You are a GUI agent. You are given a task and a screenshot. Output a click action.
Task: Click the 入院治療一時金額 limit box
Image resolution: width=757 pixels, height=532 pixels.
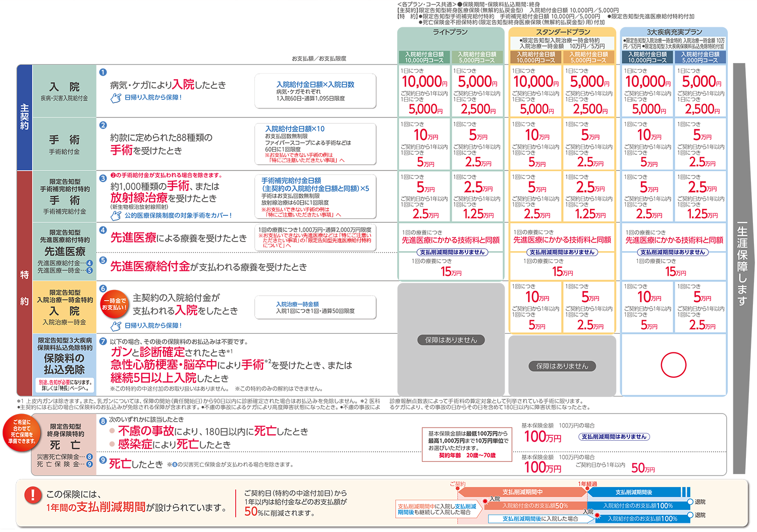tap(315, 308)
